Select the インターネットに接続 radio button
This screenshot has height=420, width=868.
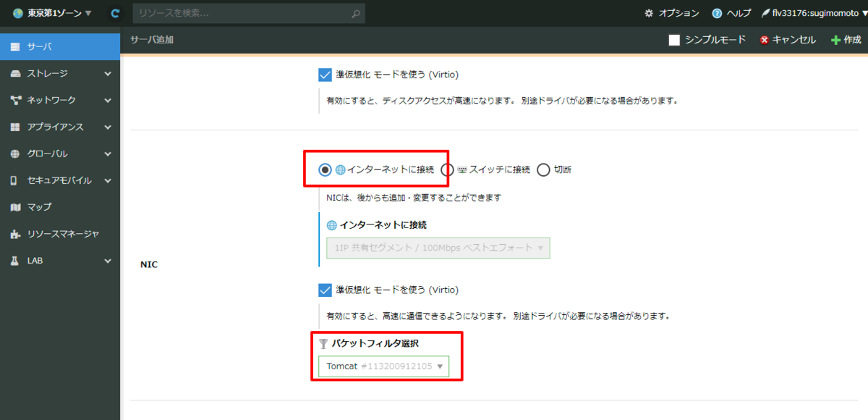(x=325, y=168)
